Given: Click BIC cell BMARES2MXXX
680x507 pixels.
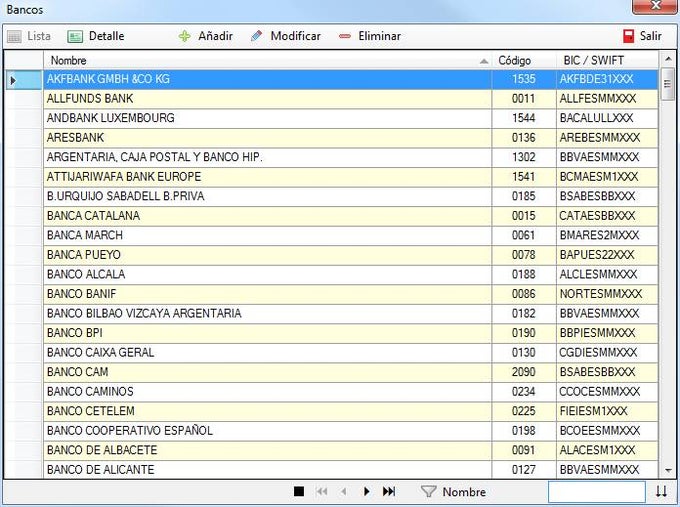Looking at the screenshot, I should (x=607, y=236).
